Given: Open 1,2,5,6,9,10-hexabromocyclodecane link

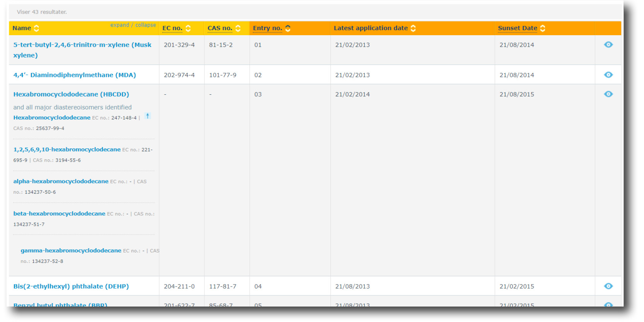Looking at the screenshot, I should coord(67,150).
